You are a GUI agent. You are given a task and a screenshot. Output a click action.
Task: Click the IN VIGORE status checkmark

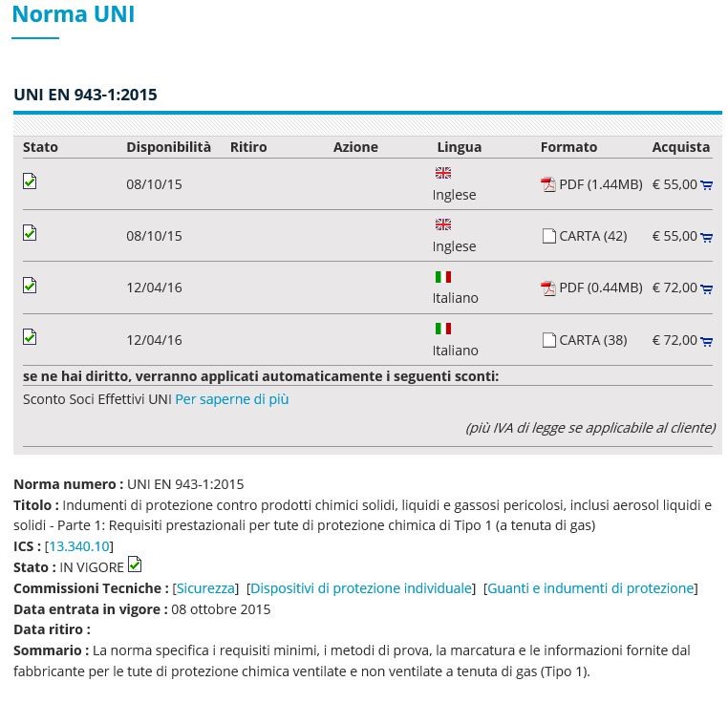tap(135, 565)
